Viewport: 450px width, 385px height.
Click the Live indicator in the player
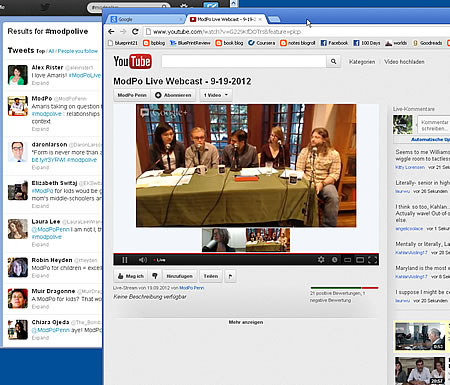(x=159, y=260)
